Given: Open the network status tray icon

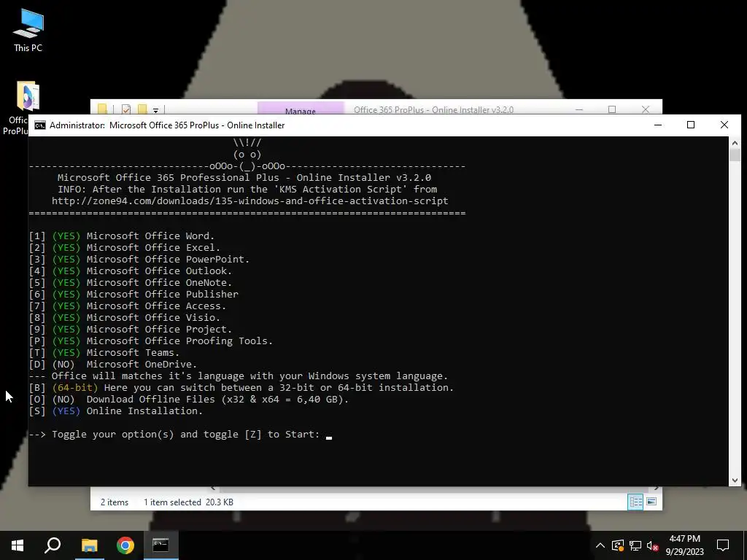Looking at the screenshot, I should pos(635,545).
